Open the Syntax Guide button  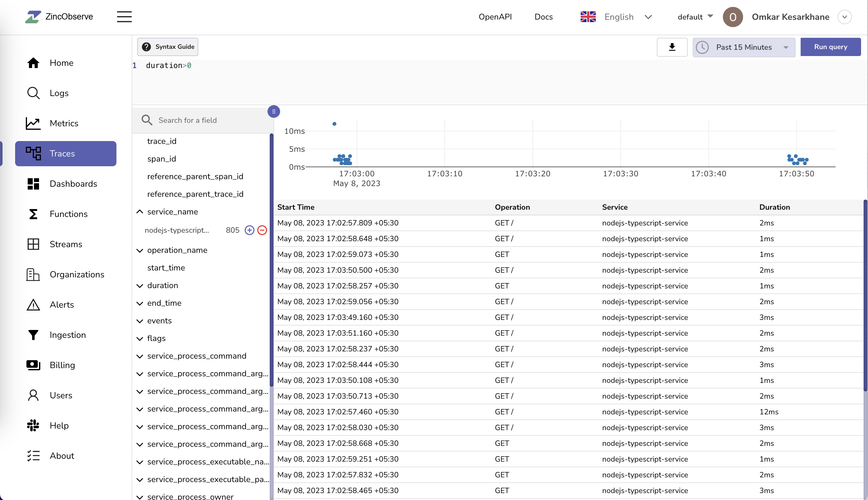click(168, 47)
